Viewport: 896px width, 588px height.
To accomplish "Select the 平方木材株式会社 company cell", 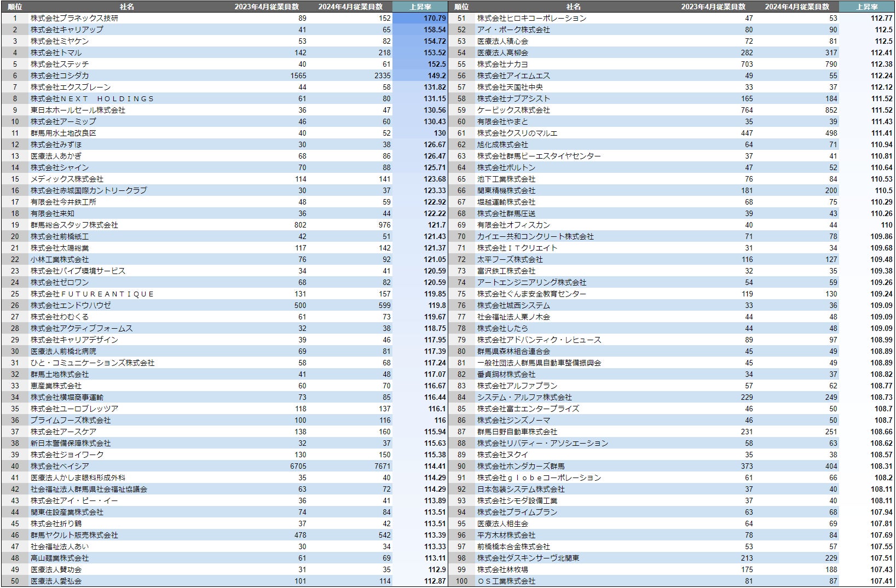I will (x=506, y=535).
